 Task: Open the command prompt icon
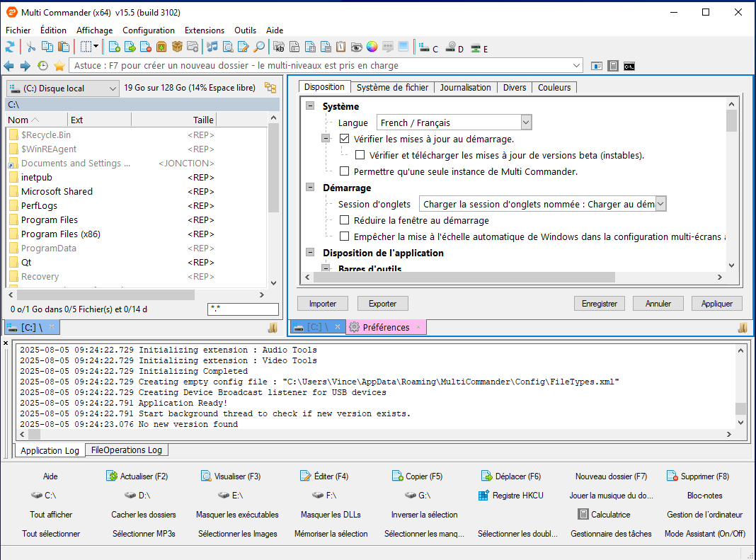(x=629, y=66)
